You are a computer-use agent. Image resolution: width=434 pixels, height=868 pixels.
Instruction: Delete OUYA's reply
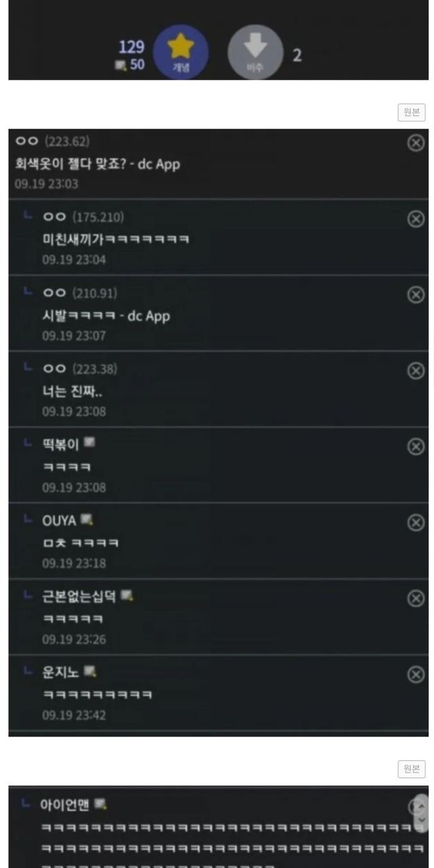point(416,522)
